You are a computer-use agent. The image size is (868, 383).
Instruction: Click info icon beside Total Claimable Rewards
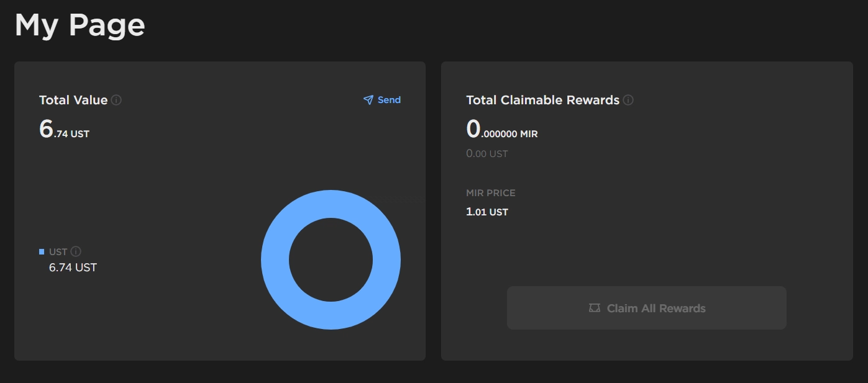pos(628,100)
